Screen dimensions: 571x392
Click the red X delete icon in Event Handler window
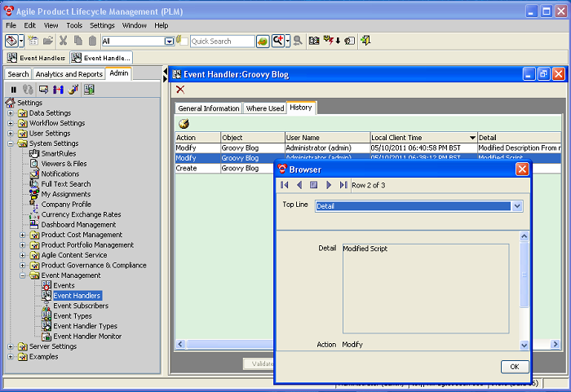tap(180, 89)
